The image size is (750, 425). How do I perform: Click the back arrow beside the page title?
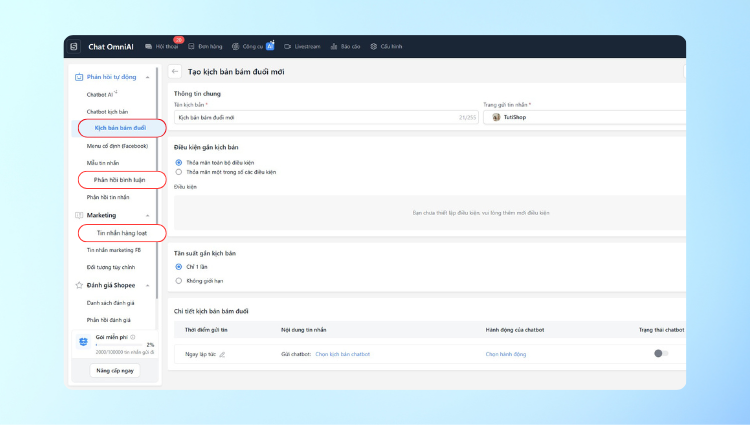[x=175, y=71]
